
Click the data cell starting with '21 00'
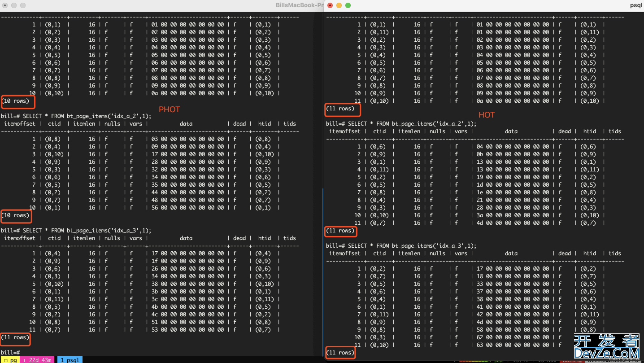click(x=513, y=200)
